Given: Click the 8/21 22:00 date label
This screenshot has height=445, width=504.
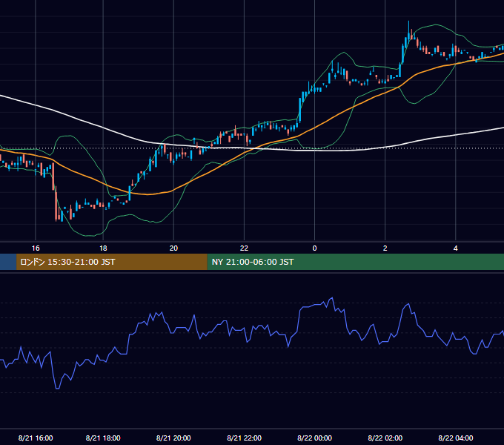Looking at the screenshot, I should pyautogui.click(x=245, y=438).
